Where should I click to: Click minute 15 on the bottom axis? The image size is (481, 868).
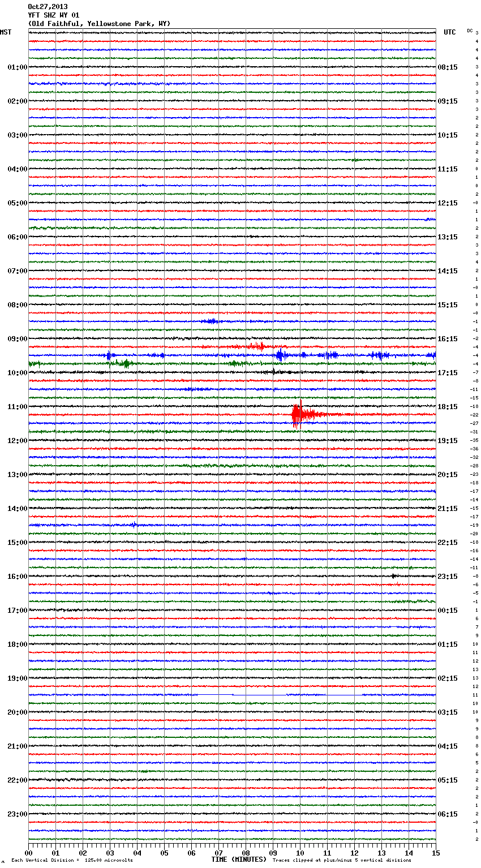coord(436,853)
